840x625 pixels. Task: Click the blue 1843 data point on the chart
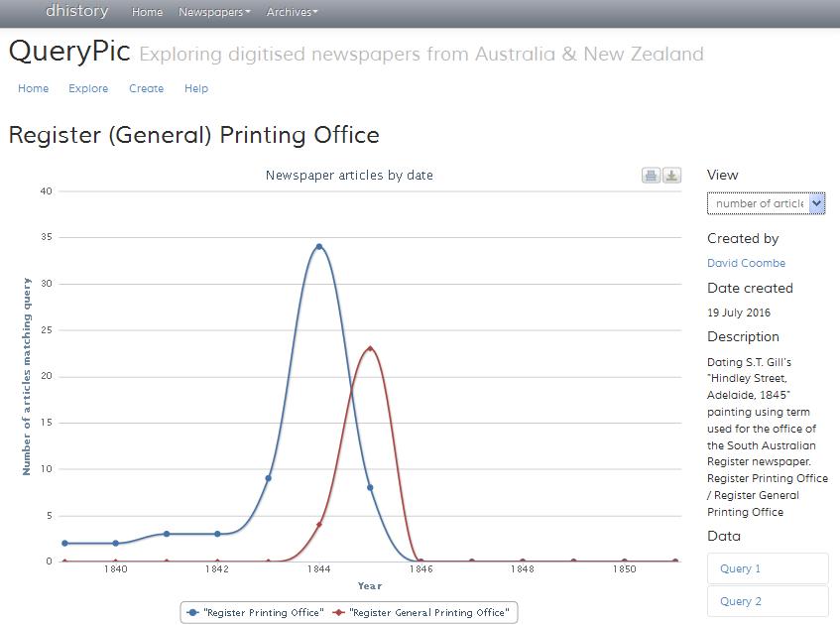[x=268, y=478]
